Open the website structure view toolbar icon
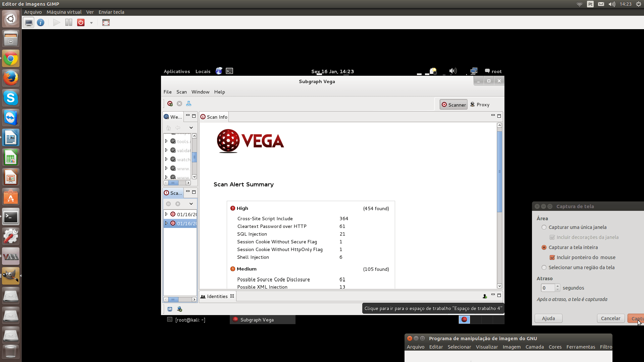The image size is (644, 362). tap(189, 104)
